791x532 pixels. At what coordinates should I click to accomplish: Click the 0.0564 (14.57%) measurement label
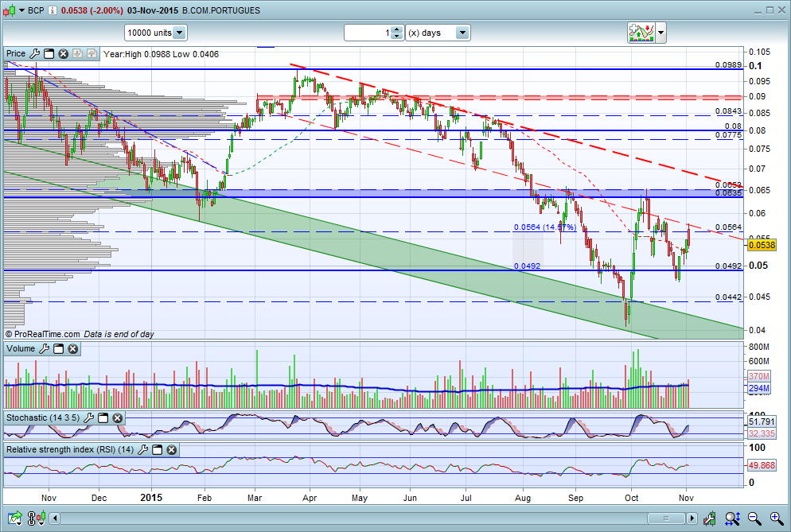pos(545,227)
